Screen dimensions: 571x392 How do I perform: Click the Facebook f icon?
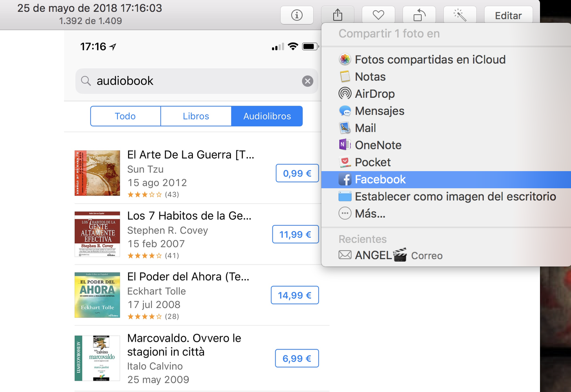point(345,179)
